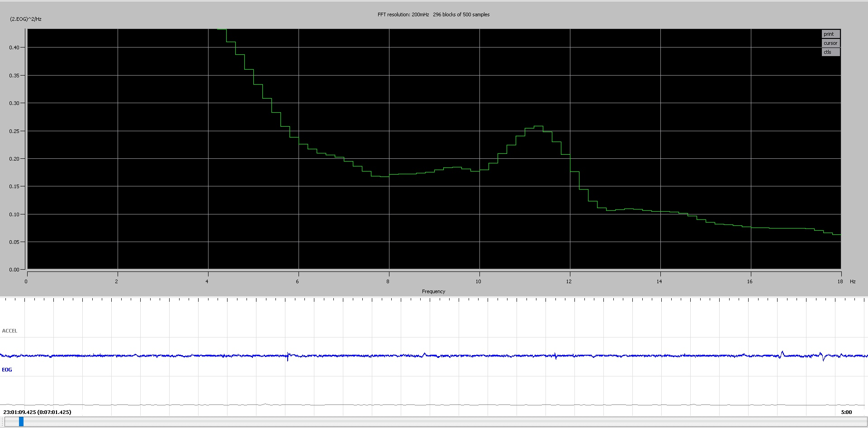Click the (2.EOG)^2/Hz axis unit label

click(x=26, y=19)
